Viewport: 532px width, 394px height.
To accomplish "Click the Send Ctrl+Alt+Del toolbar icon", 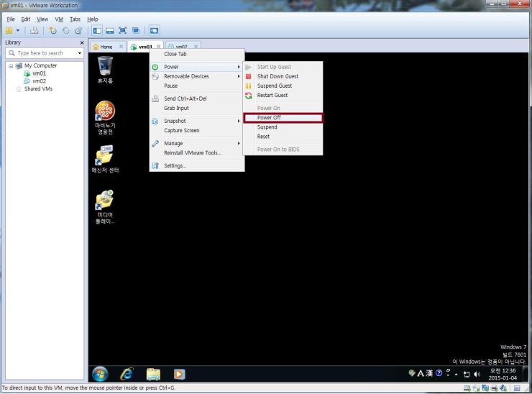I will click(x=34, y=30).
